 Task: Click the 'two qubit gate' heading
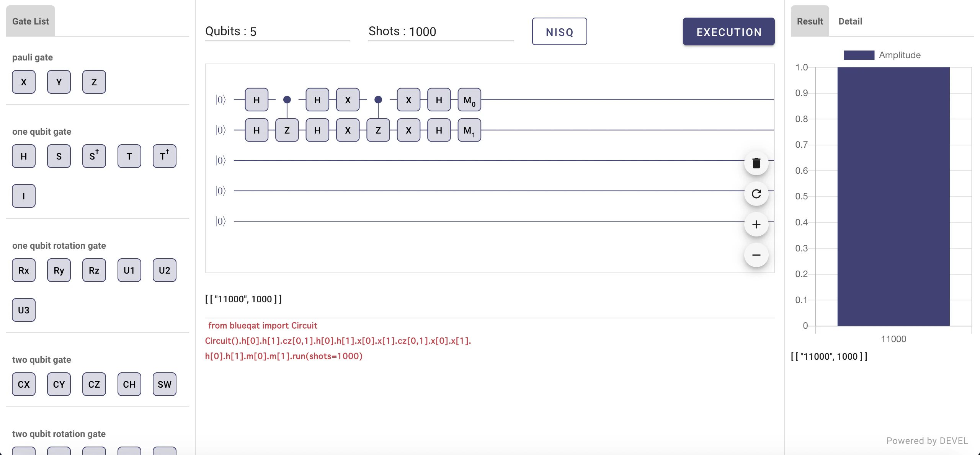[42, 360]
